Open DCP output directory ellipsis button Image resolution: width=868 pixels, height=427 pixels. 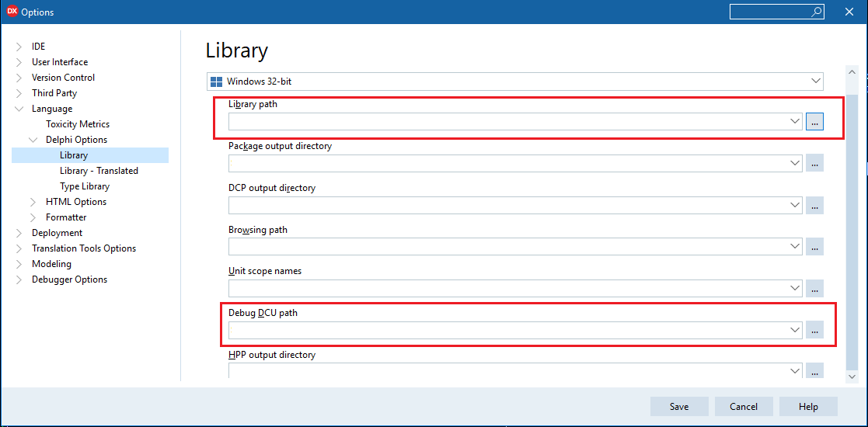pyautogui.click(x=814, y=205)
